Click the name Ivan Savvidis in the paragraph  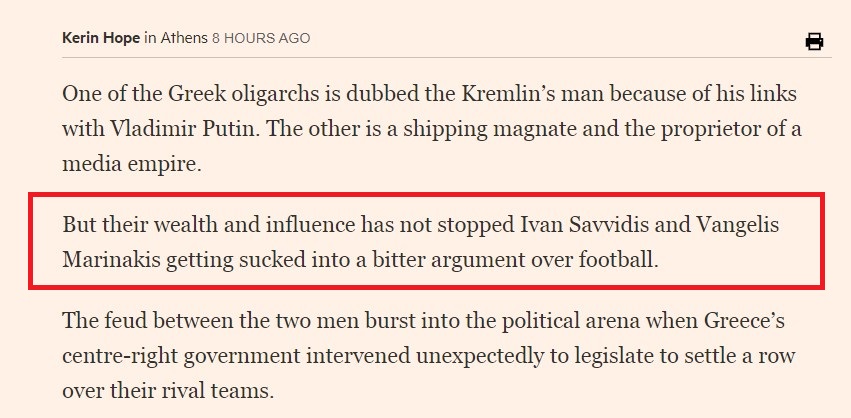(581, 224)
